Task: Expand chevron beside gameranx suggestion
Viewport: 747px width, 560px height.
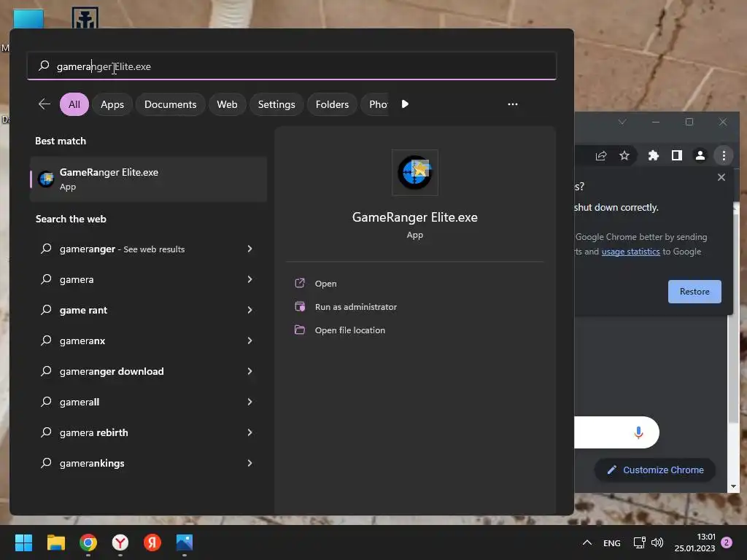Action: point(249,341)
